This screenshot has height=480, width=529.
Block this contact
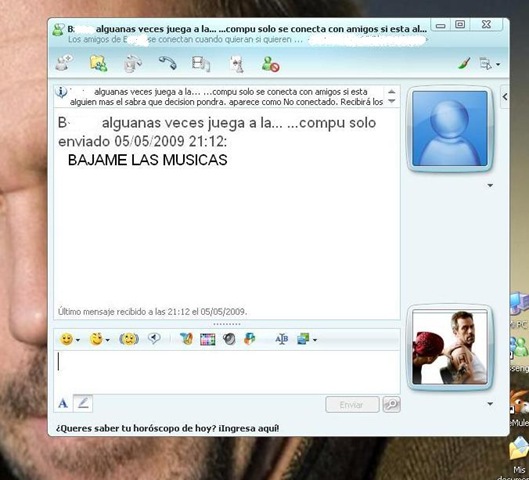click(271, 64)
